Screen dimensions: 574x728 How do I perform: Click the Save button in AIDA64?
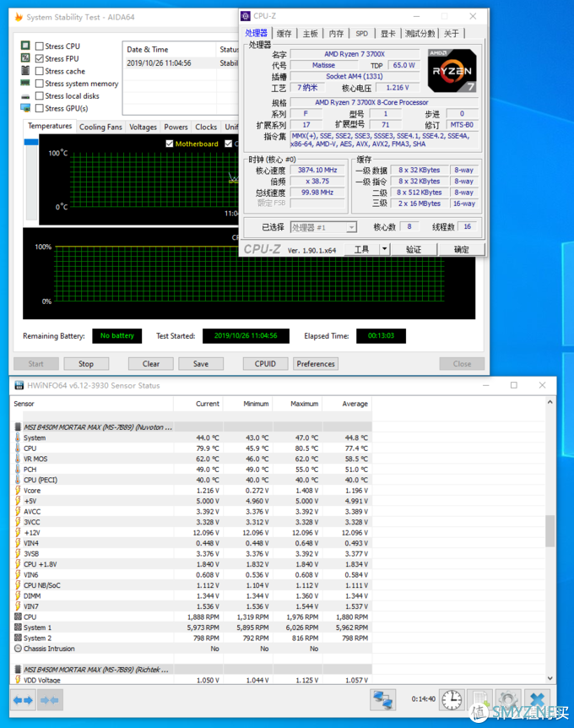coord(201,363)
